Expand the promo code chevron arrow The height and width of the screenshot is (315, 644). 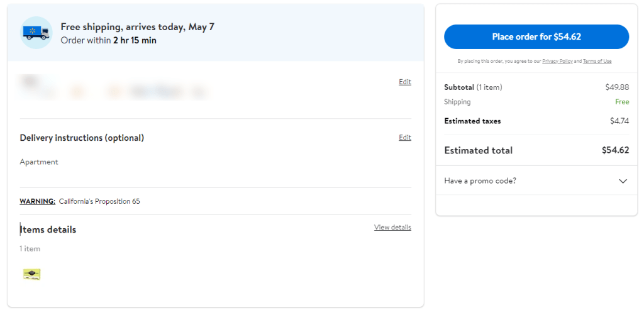point(623,181)
